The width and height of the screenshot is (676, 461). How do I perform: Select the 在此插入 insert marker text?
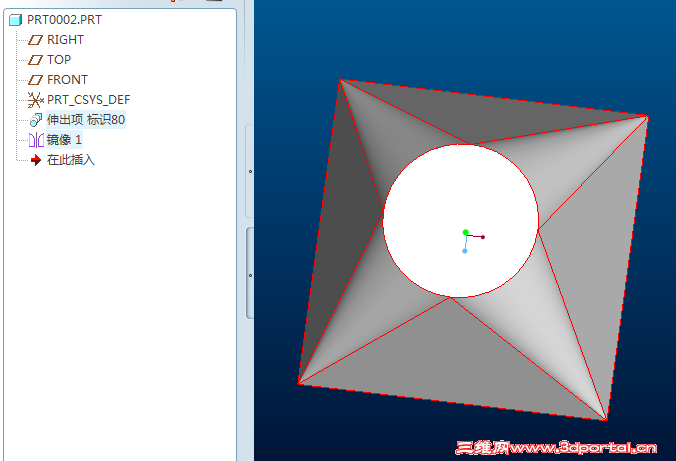(x=71, y=160)
